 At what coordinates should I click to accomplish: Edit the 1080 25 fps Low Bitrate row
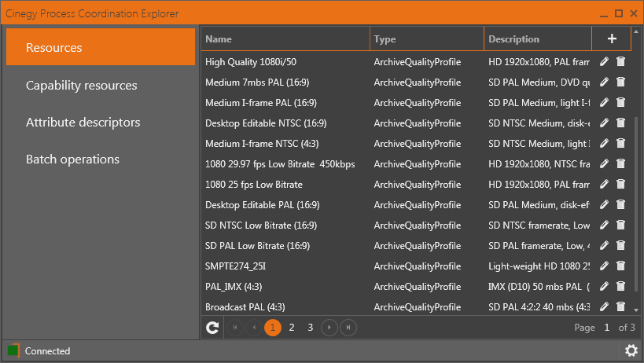coord(604,184)
